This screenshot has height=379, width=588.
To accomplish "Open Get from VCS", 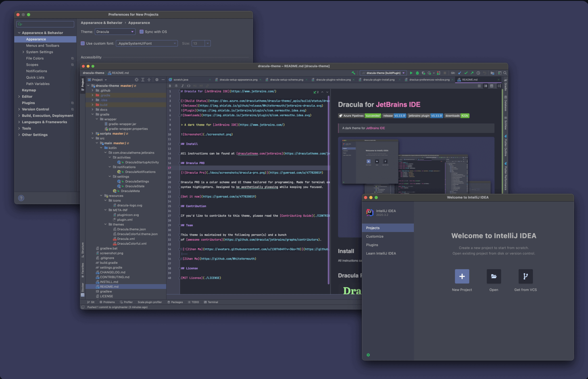I will coord(525,276).
